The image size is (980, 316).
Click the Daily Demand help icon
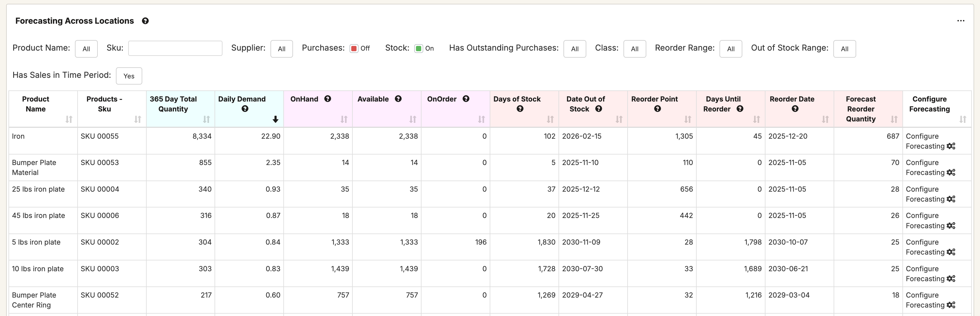(245, 109)
